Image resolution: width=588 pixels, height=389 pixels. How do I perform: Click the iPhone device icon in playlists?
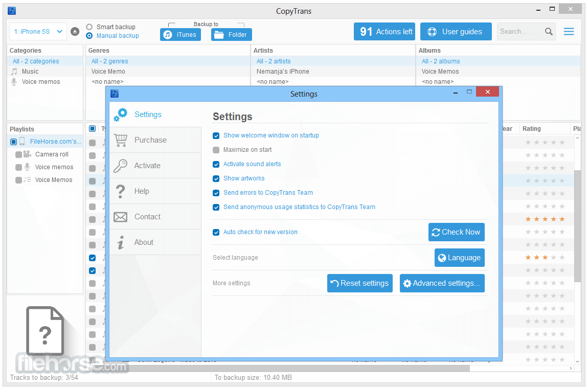click(22, 141)
